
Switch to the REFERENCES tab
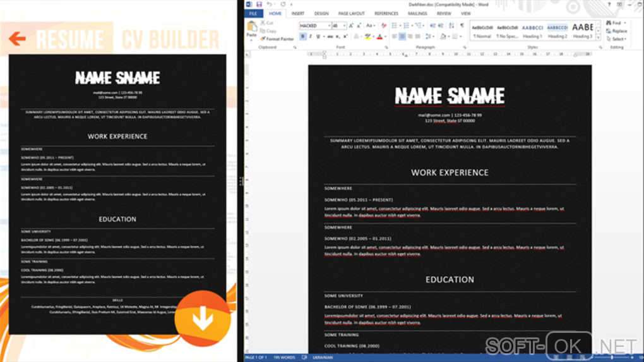pos(386,13)
